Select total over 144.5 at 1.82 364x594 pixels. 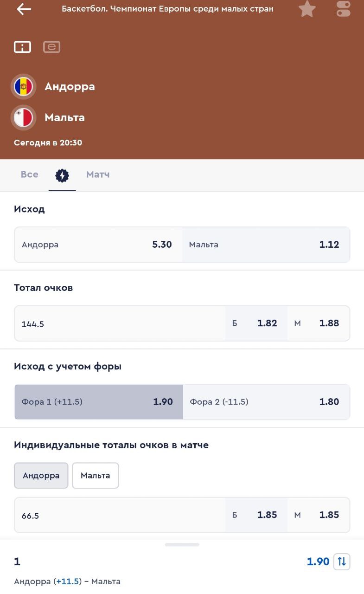click(256, 323)
